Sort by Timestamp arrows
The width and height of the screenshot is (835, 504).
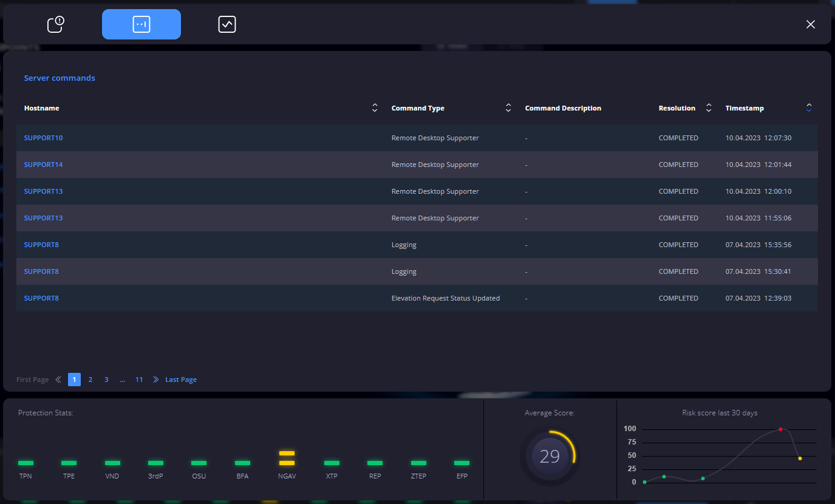tap(809, 108)
